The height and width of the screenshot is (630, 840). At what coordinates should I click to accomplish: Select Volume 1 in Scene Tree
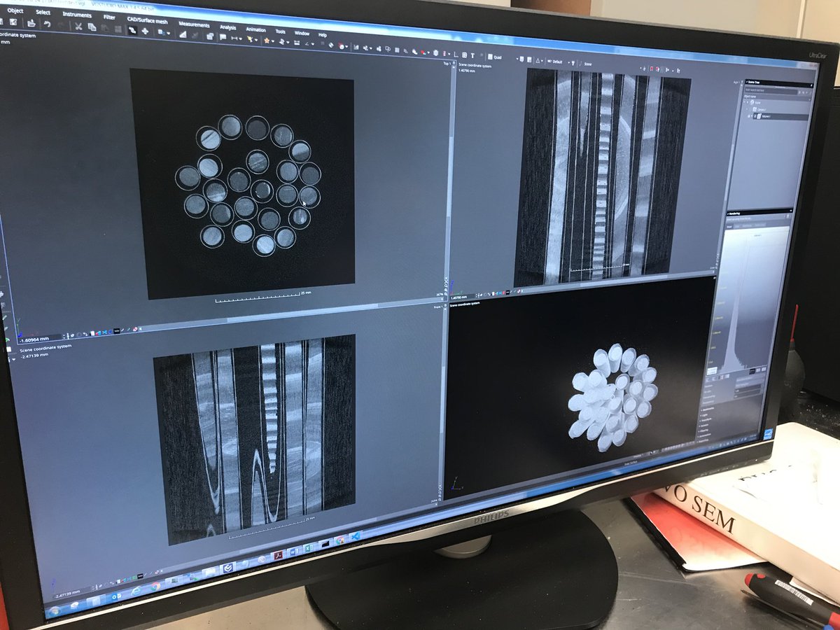[780, 116]
